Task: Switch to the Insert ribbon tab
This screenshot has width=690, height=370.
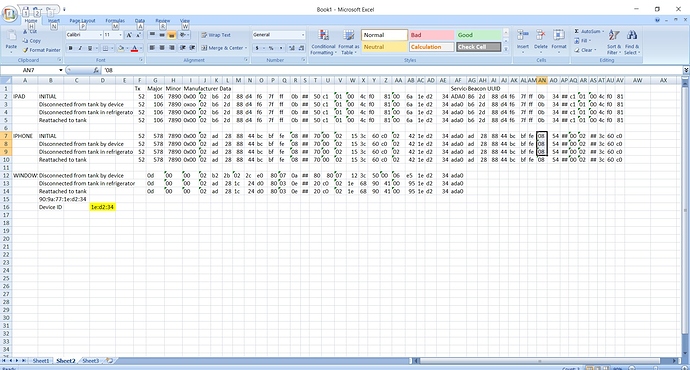Action: tap(54, 21)
